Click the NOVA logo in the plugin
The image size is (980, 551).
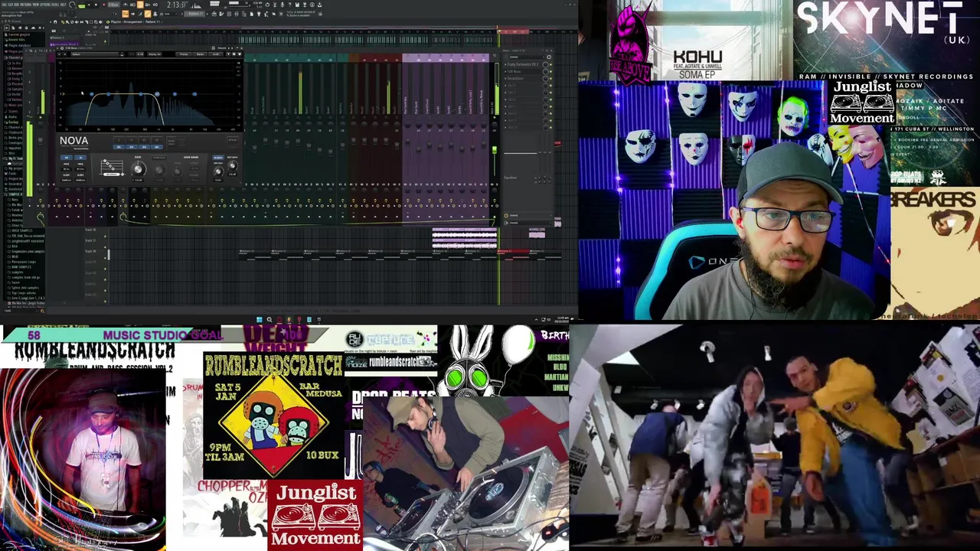coord(74,140)
